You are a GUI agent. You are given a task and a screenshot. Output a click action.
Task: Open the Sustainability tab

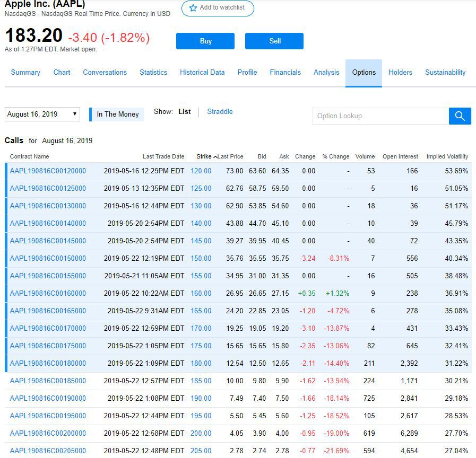(x=445, y=73)
